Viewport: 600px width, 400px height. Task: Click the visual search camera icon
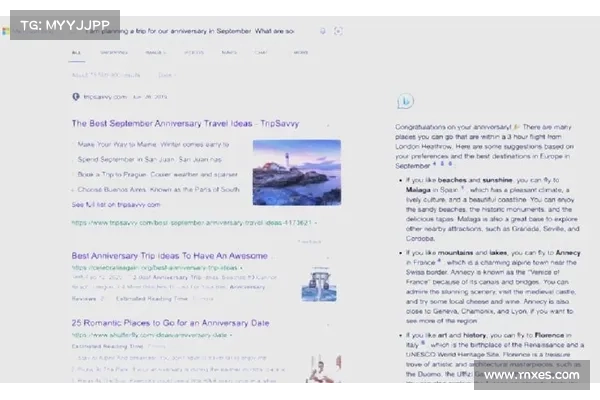point(338,31)
